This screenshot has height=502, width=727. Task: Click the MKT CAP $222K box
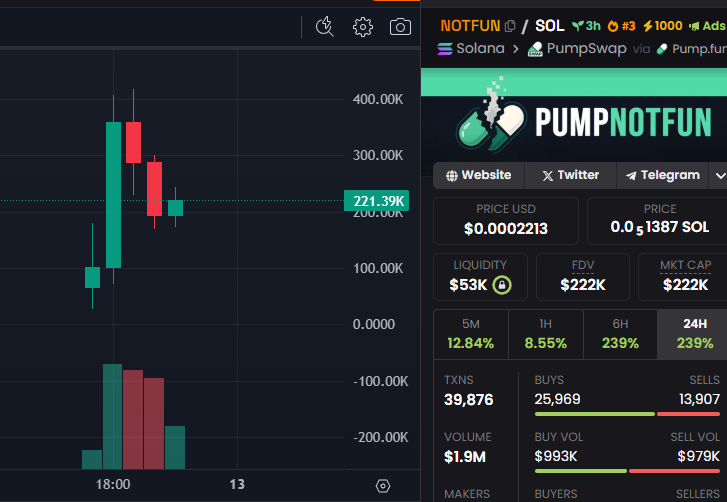684,277
